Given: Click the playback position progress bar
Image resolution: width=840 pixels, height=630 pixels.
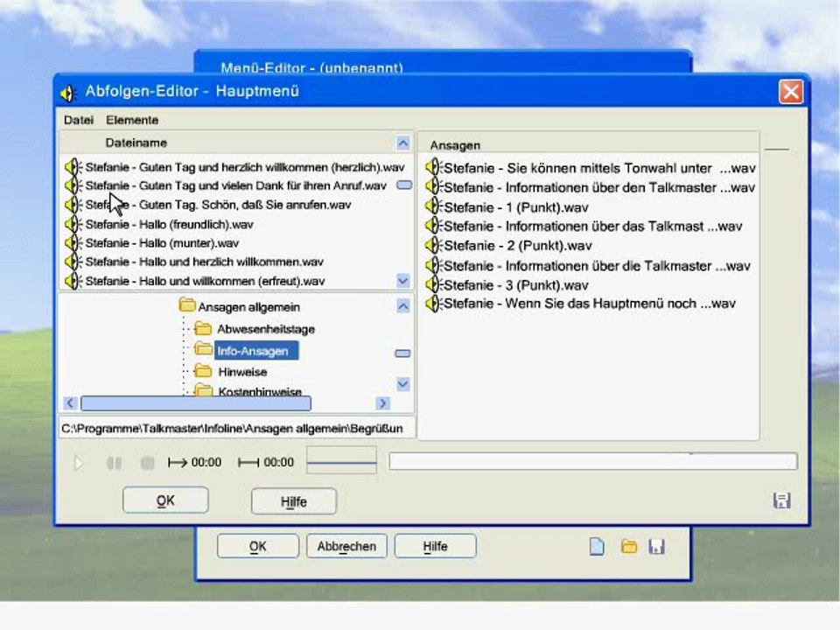Looking at the screenshot, I should point(593,461).
